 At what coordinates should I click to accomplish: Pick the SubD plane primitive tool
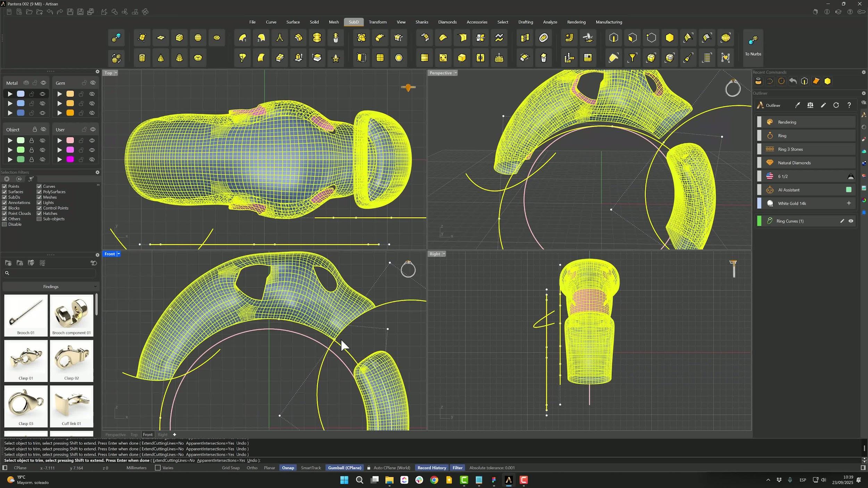(161, 37)
